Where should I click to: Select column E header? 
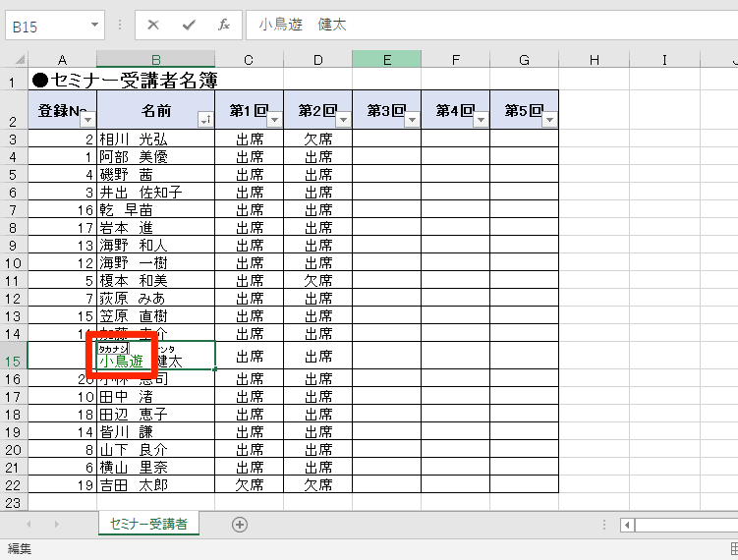coord(387,61)
